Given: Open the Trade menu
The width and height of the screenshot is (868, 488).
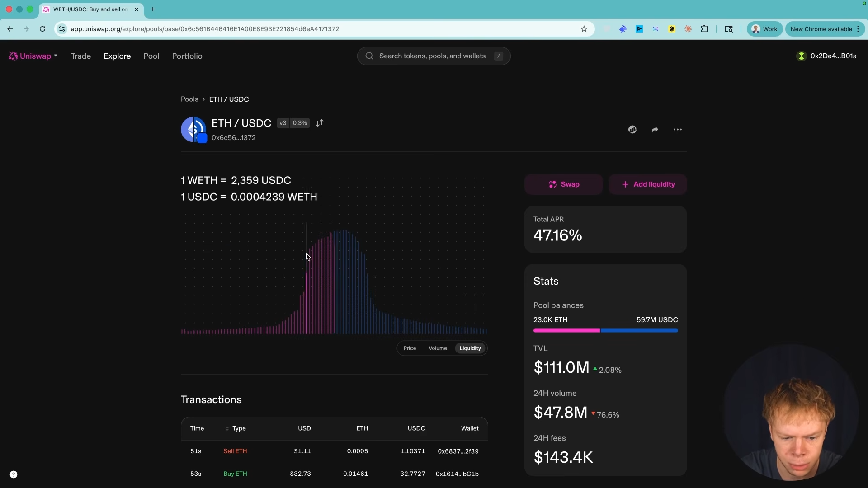Looking at the screenshot, I should coord(81,56).
